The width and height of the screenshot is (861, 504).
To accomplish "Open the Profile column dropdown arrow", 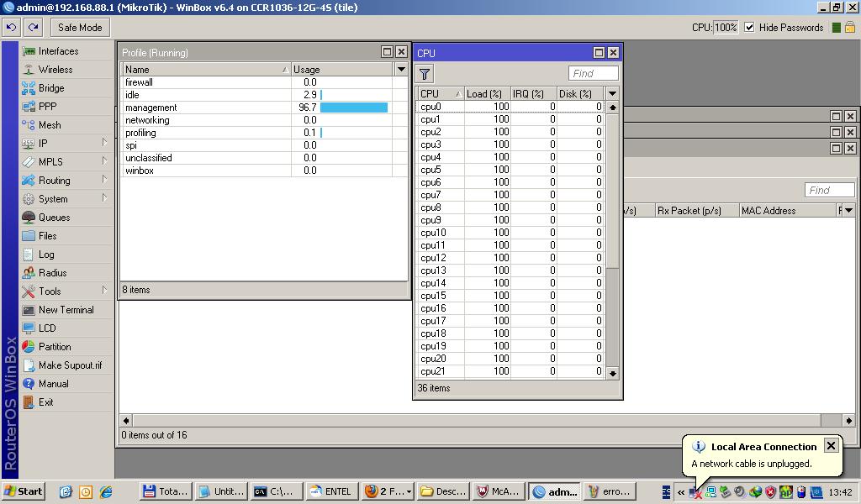I will pyautogui.click(x=401, y=70).
